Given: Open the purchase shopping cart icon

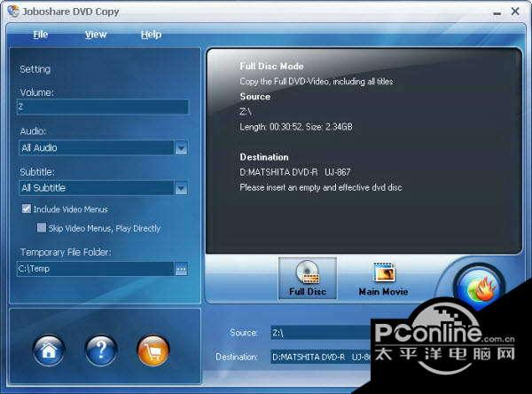Looking at the screenshot, I should coord(153,351).
